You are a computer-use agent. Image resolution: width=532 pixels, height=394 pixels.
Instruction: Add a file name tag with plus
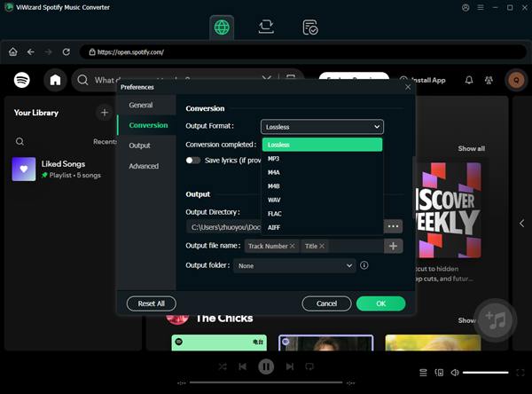pyautogui.click(x=393, y=246)
